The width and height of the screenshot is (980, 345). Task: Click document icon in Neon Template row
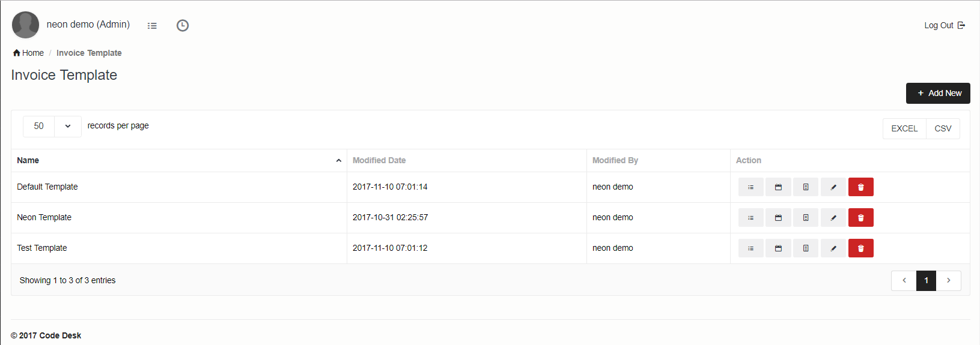tap(806, 218)
